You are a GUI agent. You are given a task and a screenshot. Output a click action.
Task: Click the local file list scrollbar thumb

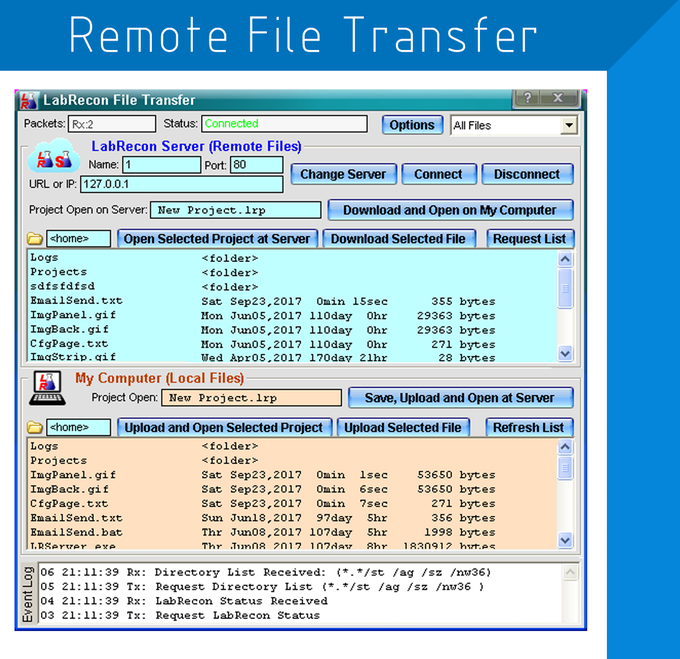pos(565,468)
